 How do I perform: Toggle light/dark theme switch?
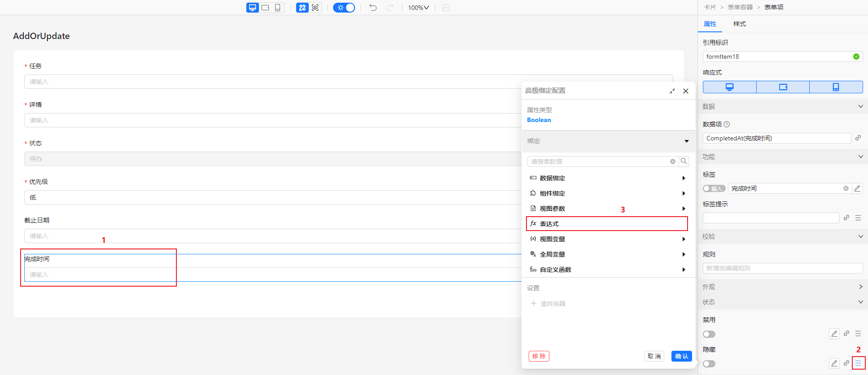[x=344, y=8]
